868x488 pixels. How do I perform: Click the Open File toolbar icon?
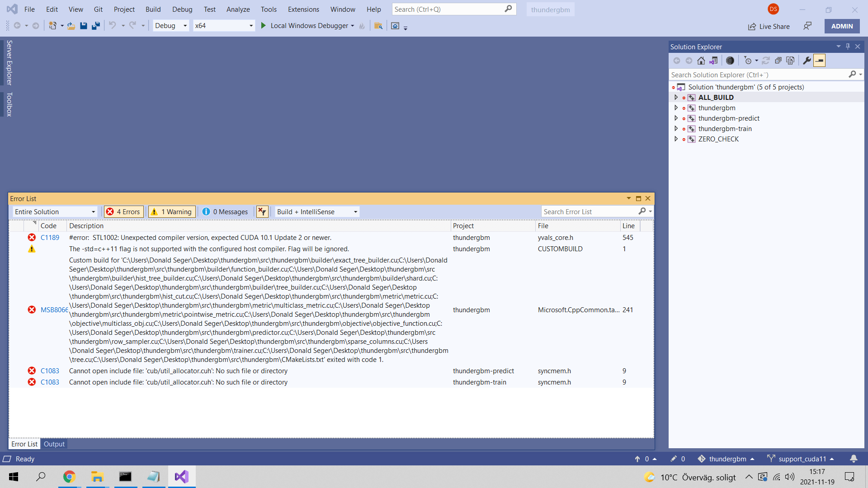(71, 26)
